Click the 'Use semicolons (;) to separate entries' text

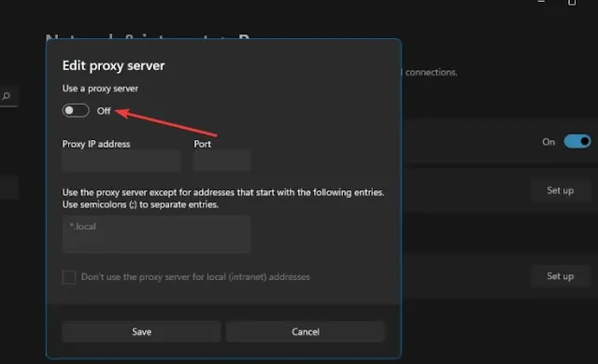click(x=140, y=204)
